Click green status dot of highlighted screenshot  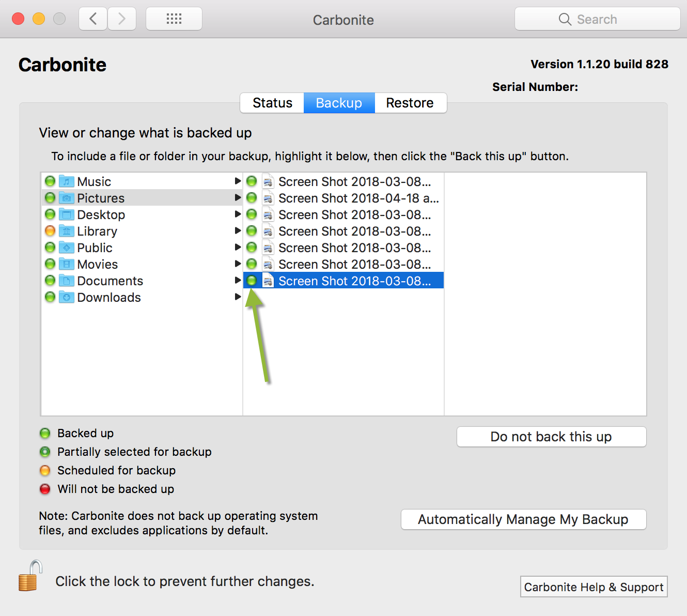click(x=252, y=281)
